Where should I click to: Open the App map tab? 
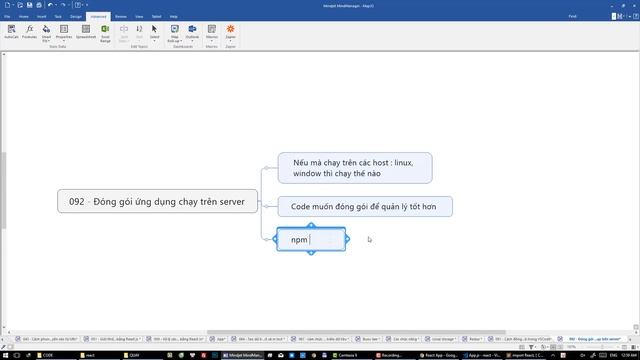pyautogui.click(x=218, y=339)
